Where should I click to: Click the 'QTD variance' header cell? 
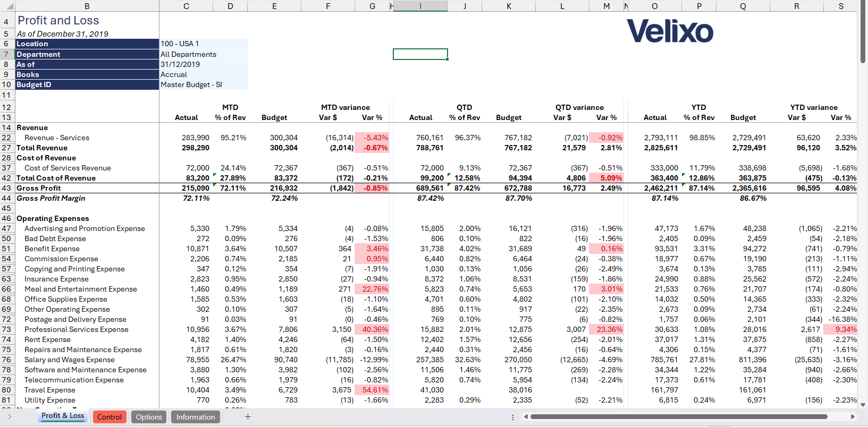pyautogui.click(x=579, y=107)
